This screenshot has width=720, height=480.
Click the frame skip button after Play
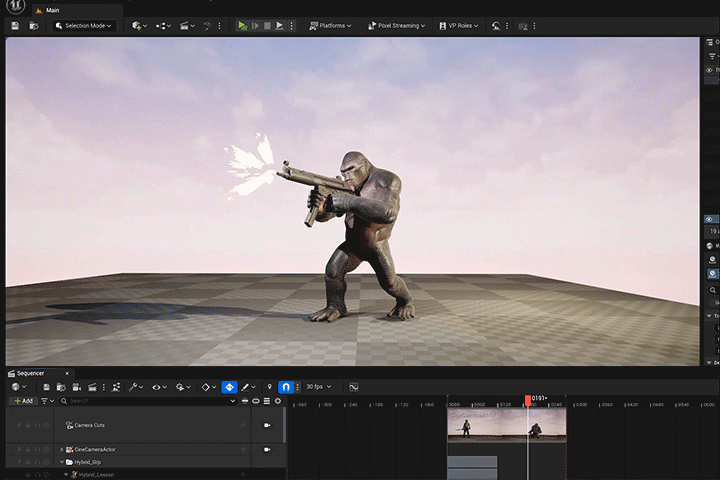[x=255, y=26]
